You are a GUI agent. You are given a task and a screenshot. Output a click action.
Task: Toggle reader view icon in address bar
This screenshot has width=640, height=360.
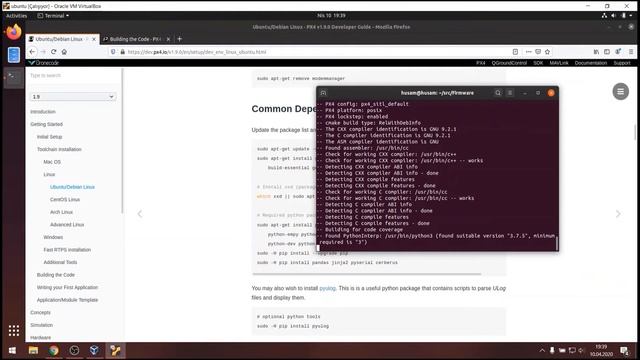(x=515, y=52)
